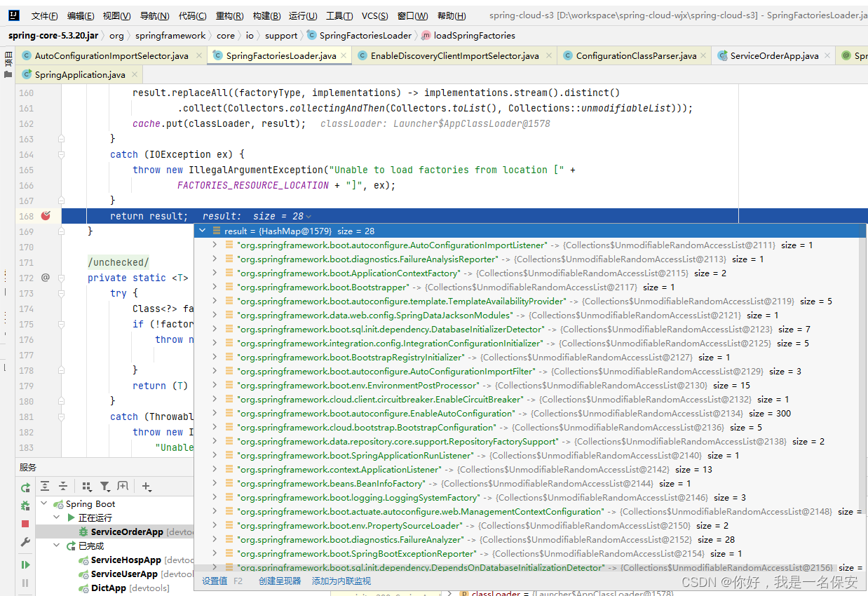The width and height of the screenshot is (868, 596).
Task: Click the add service plus icon
Action: point(146,486)
